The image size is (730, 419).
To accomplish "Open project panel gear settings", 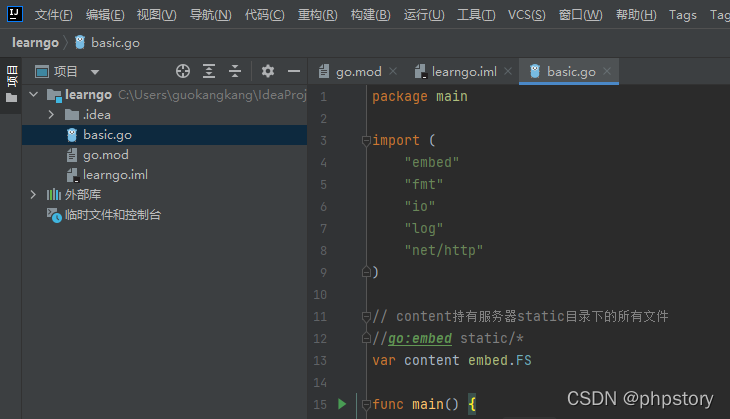I will [x=268, y=71].
